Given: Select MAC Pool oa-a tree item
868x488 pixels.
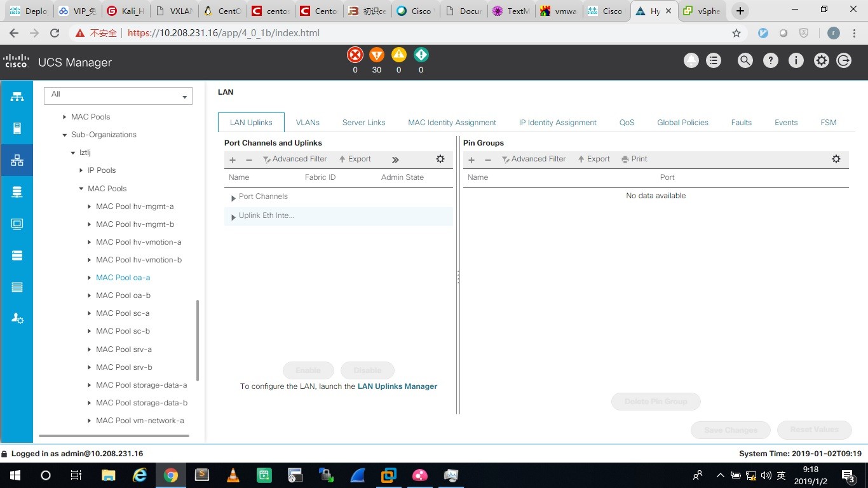Looking at the screenshot, I should [x=123, y=278].
